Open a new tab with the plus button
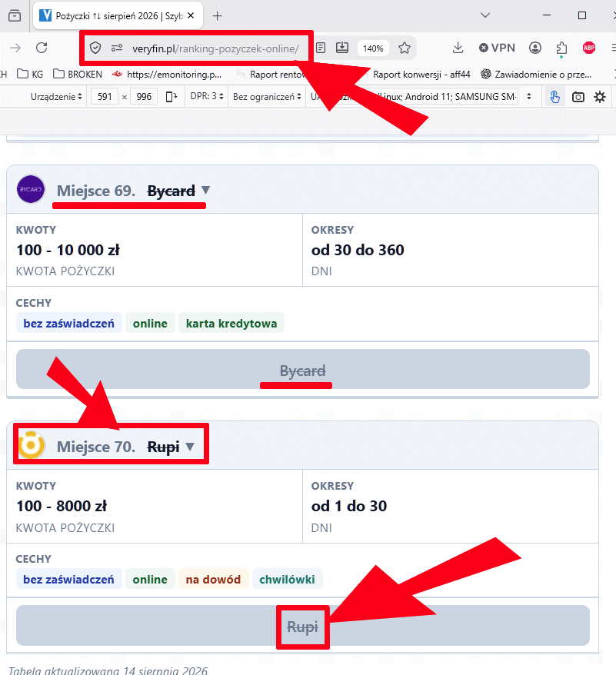Viewport: 616px width, 675px height. [x=217, y=16]
